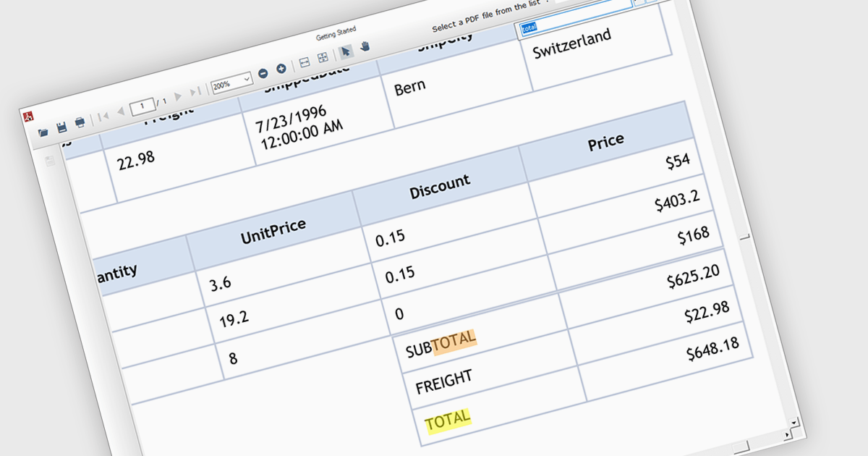
Task: Zoom in with the plus button
Action: pyautogui.click(x=281, y=69)
